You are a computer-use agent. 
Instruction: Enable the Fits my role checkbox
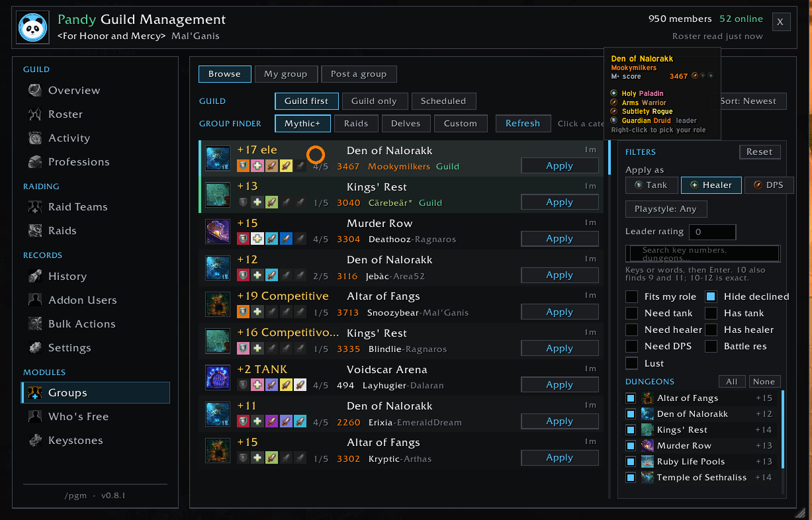[x=632, y=296]
